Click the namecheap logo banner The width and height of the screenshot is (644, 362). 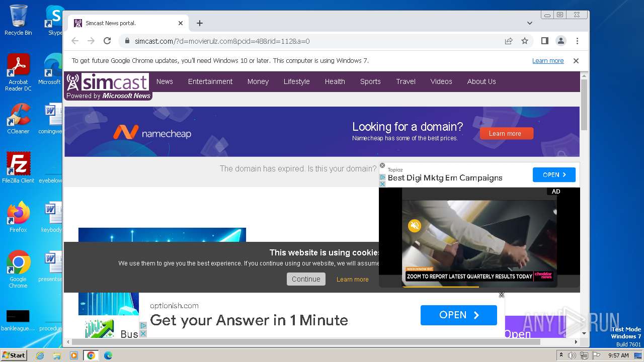coord(152,133)
